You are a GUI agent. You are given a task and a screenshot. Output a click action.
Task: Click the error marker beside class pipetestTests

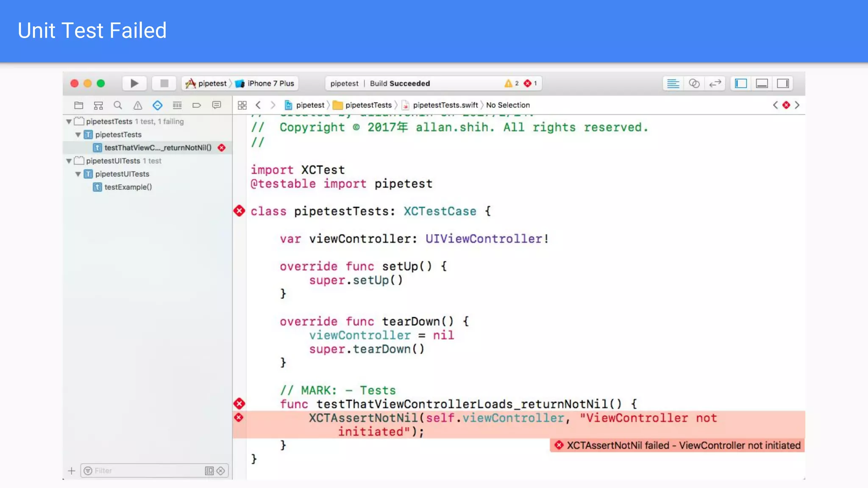[x=239, y=211]
